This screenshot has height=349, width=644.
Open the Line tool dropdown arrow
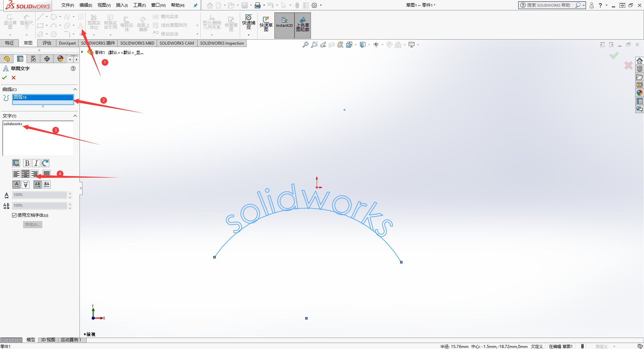pyautogui.click(x=47, y=16)
